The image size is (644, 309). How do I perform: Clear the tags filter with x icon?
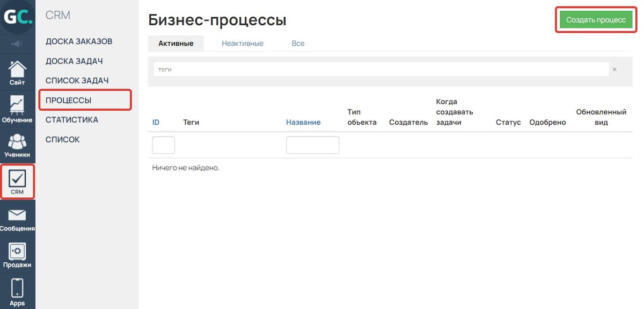[x=614, y=69]
